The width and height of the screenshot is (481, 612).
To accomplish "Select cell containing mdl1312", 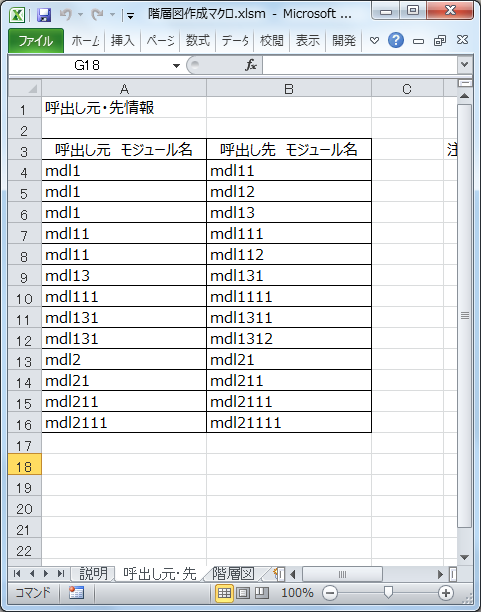I will (289, 338).
